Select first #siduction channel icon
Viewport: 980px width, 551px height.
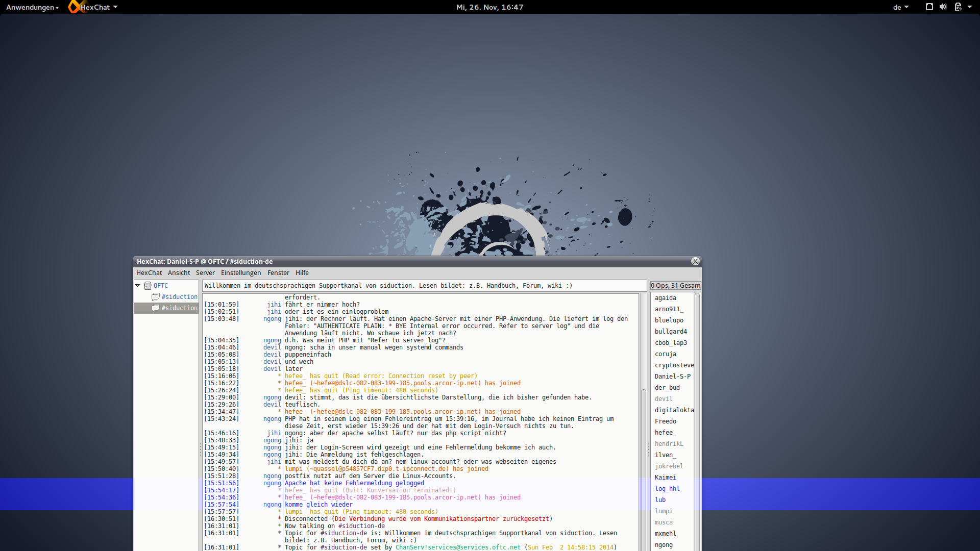[156, 297]
